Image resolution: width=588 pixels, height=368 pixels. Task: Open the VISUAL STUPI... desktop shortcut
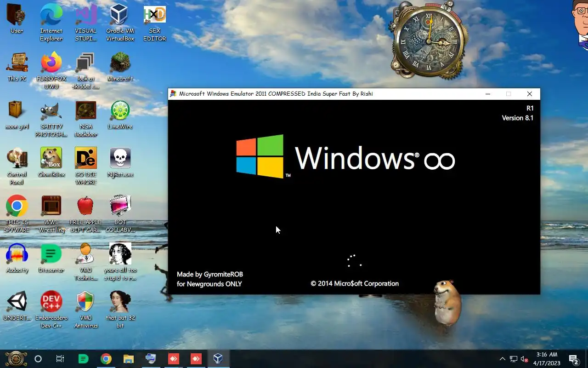click(86, 23)
